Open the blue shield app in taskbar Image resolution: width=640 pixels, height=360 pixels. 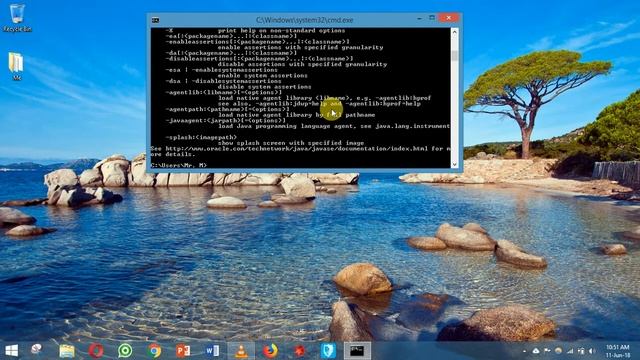(328, 351)
